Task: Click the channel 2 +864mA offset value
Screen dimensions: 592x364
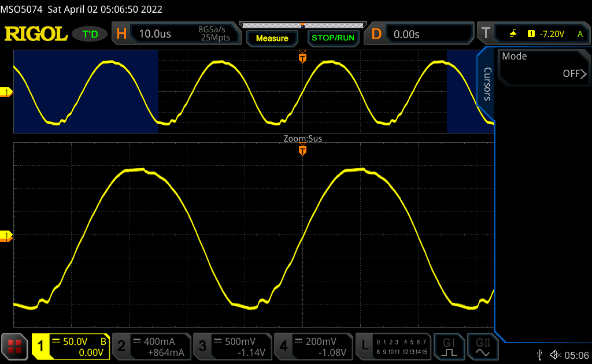Action: pos(166,352)
